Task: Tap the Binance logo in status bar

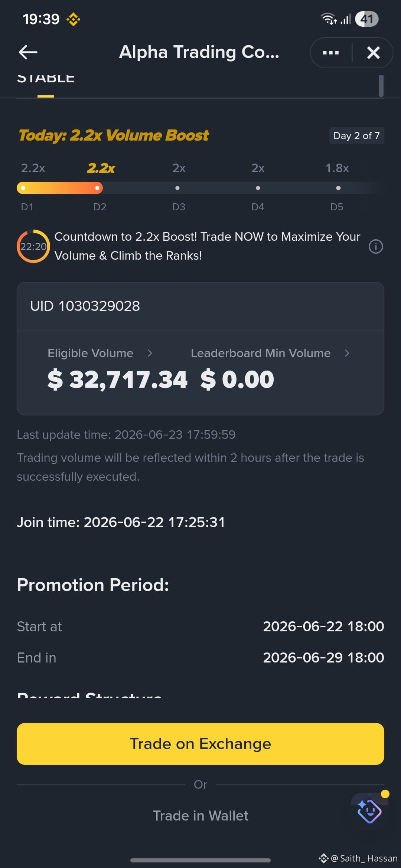Action: (x=73, y=19)
